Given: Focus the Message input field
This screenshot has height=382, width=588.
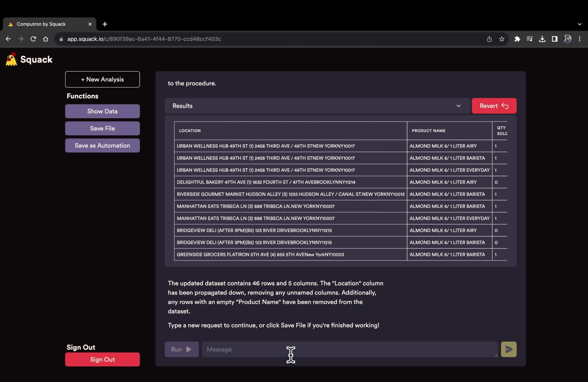Looking at the screenshot, I should pos(350,349).
